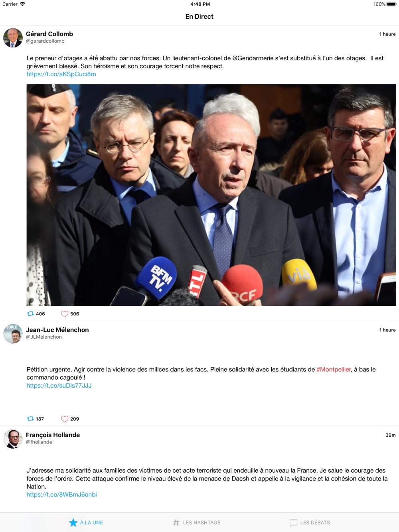399x532 pixels.
Task: Tap the @gerardcollomb handle
Action: pyautogui.click(x=45, y=41)
